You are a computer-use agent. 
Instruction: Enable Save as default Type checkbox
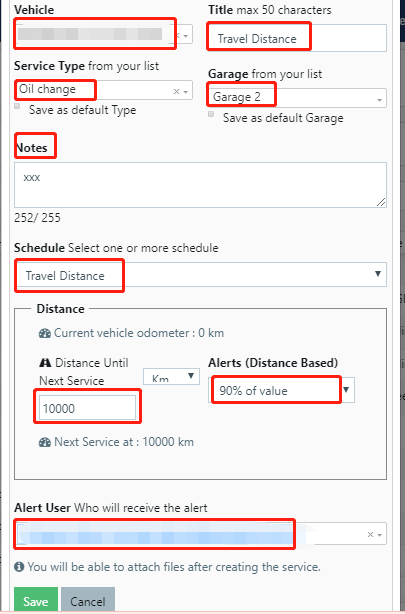17,106
